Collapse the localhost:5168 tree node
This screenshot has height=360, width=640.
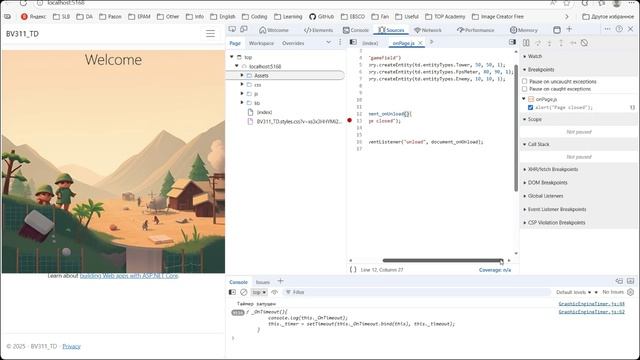[237, 66]
